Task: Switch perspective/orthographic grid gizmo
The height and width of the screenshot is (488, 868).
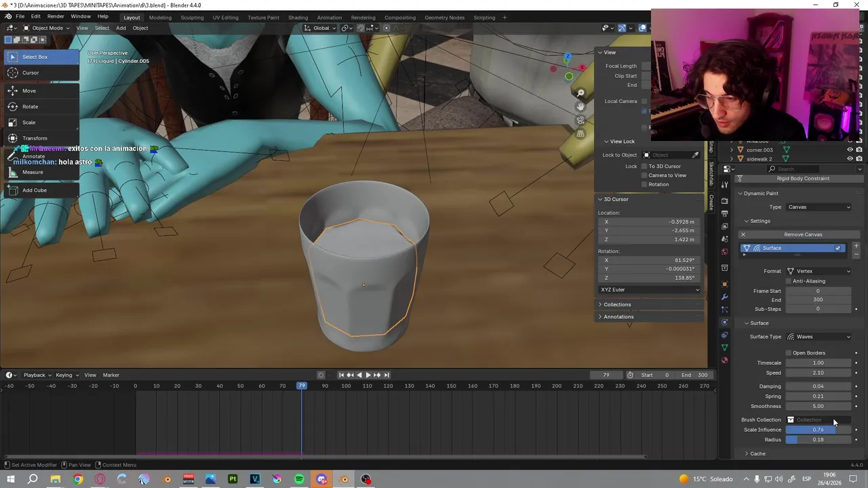Action: [580, 134]
